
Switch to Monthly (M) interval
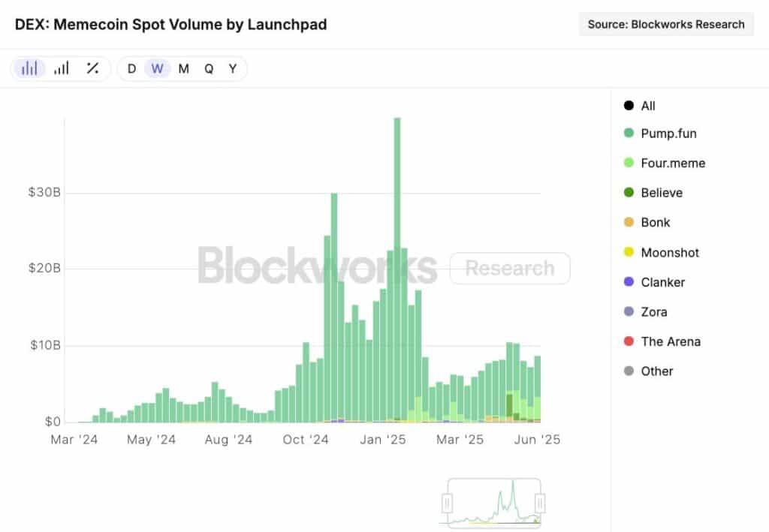184,68
